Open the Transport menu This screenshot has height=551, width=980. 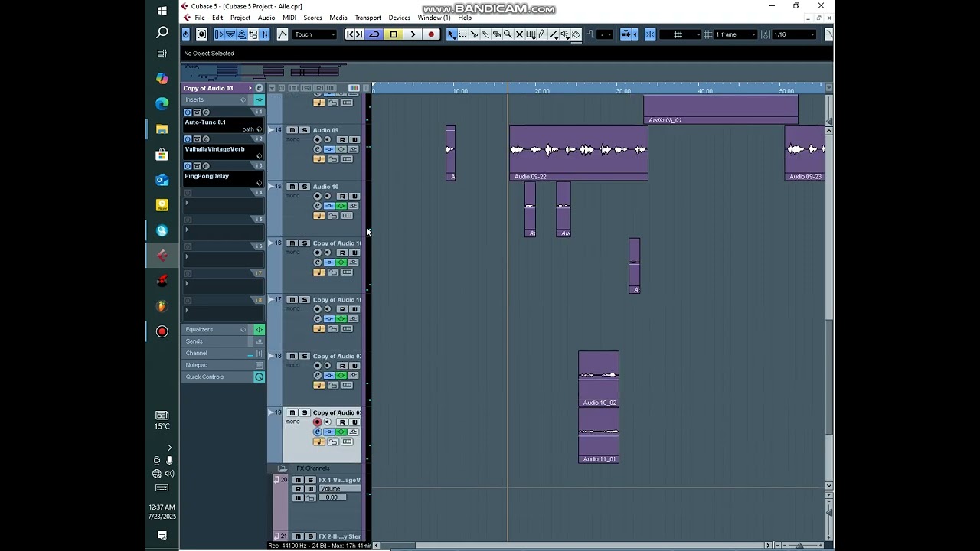(367, 18)
